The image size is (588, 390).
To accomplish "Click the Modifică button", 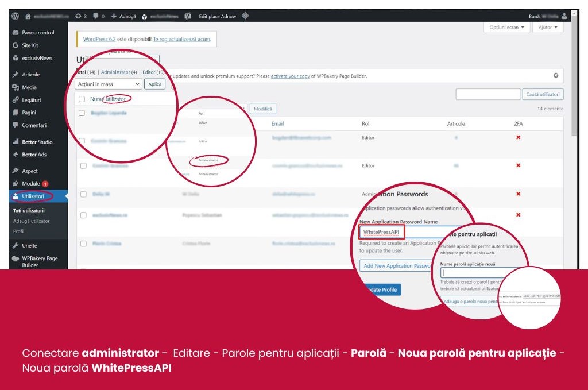I will [263, 109].
